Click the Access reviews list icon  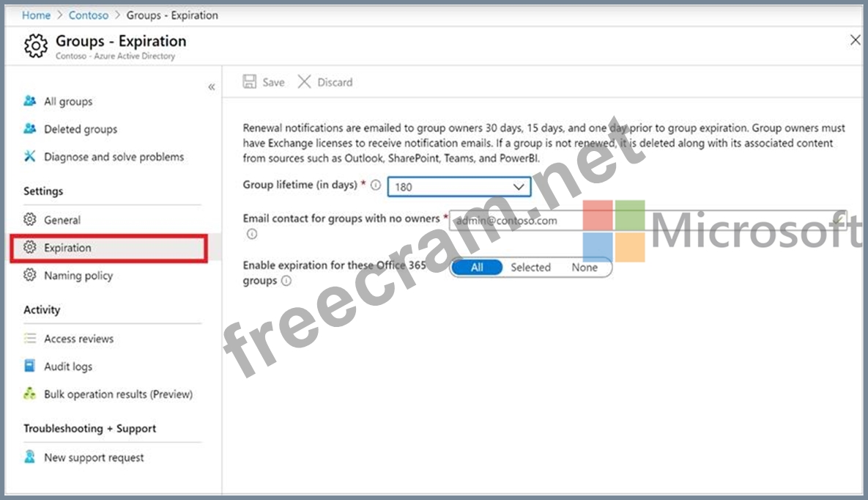30,338
